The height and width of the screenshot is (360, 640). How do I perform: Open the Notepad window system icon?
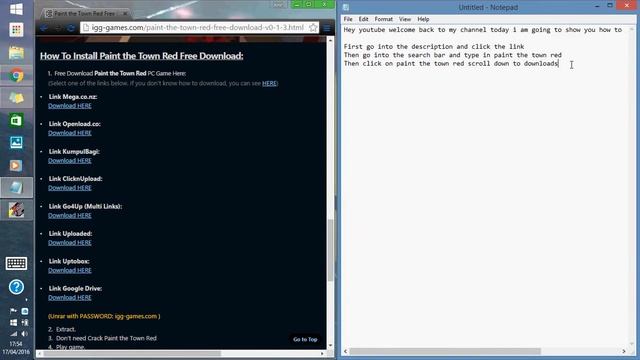point(346,7)
